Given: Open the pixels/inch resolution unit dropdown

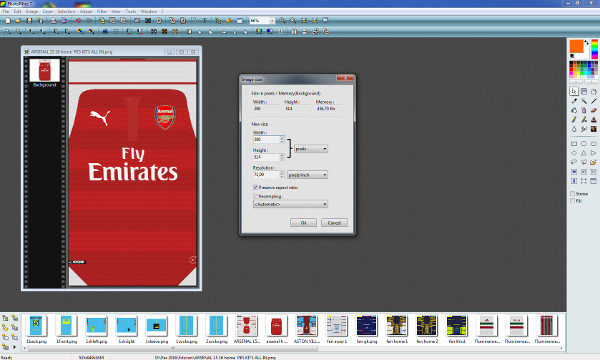Looking at the screenshot, I should 307,175.
